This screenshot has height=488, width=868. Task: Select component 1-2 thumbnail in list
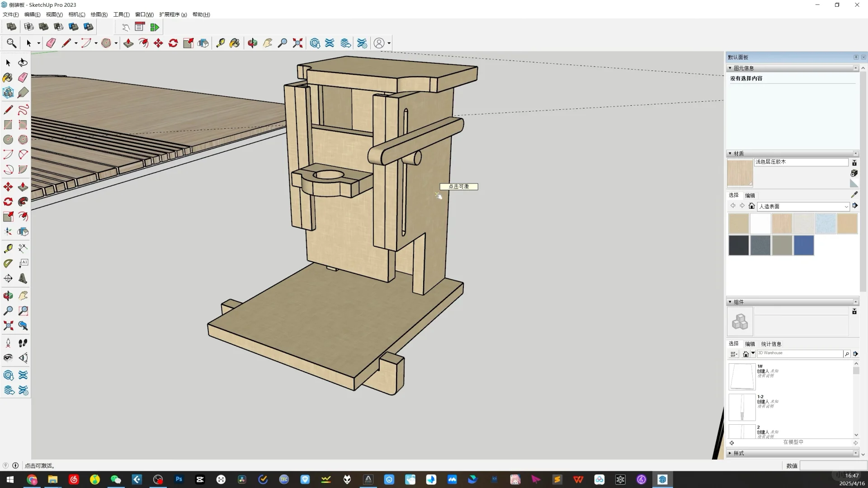741,407
